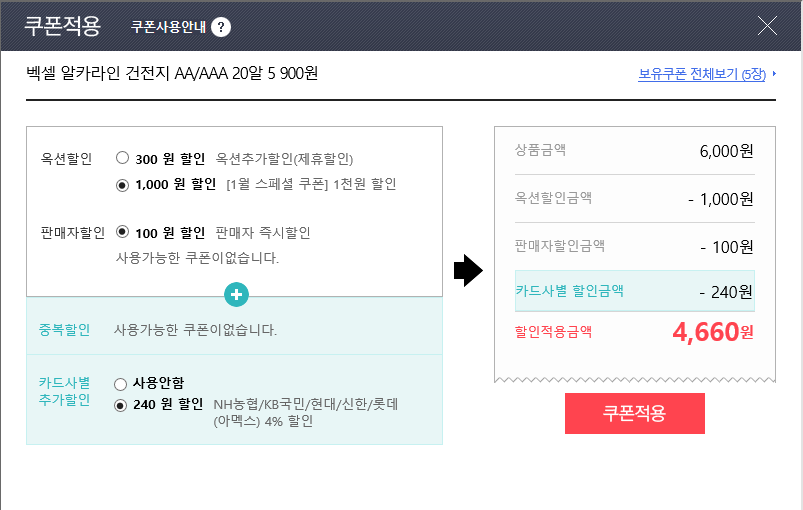Select the 100원 할인 seller discount radio
Image resolution: width=803 pixels, height=510 pixels.
pyautogui.click(x=122, y=232)
